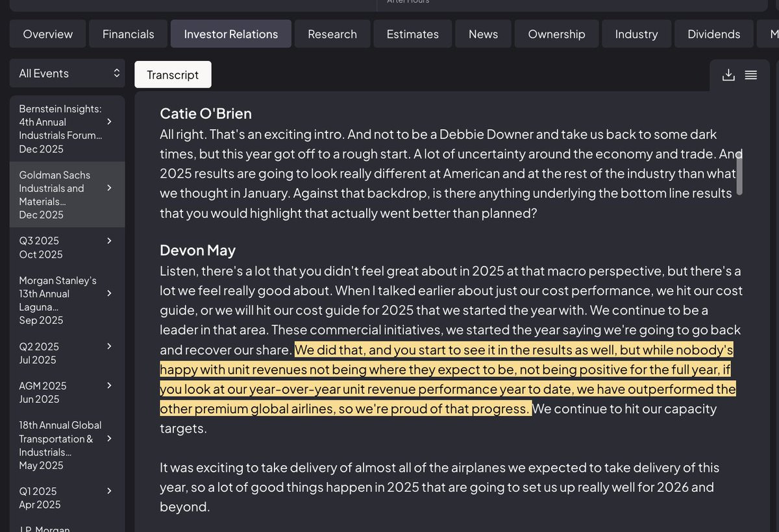Open the Q1 2025 chevron arrow

(109, 491)
